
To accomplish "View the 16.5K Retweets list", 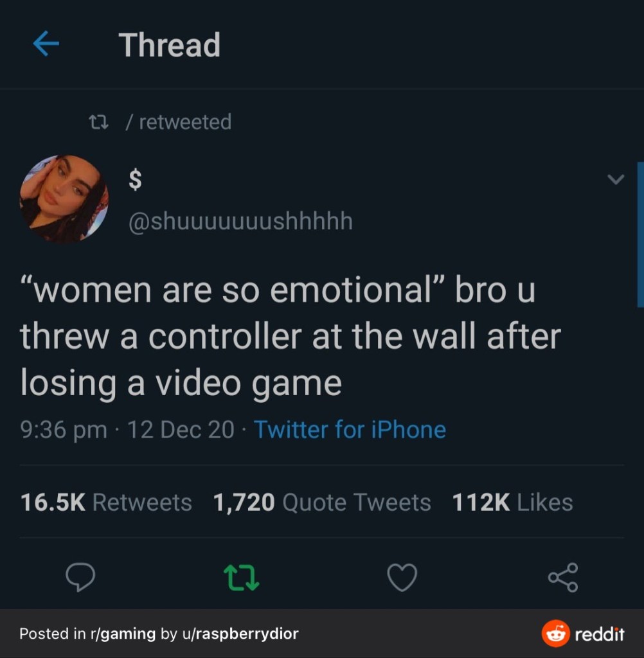I will point(106,502).
